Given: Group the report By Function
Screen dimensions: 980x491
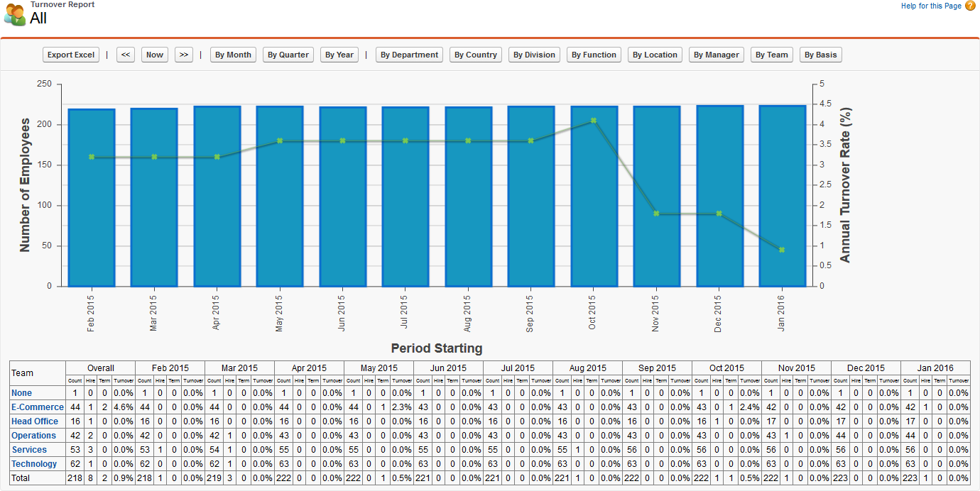Looking at the screenshot, I should (594, 55).
